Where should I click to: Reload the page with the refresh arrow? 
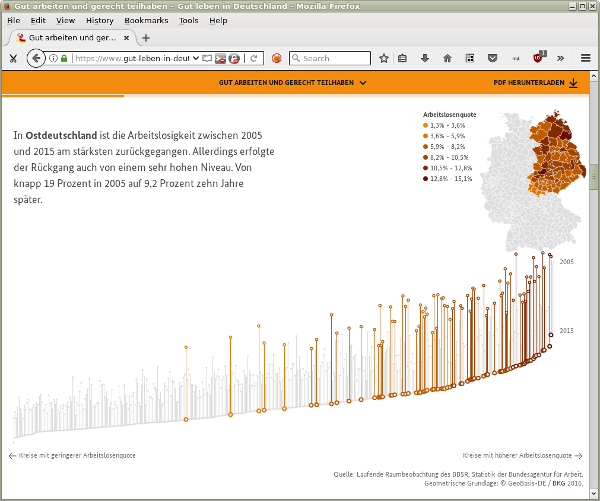pyautogui.click(x=254, y=58)
